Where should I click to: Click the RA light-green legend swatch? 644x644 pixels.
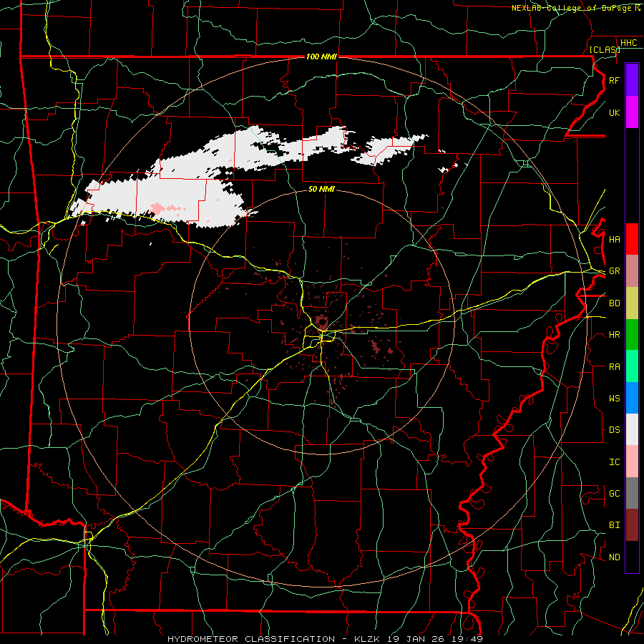[632, 366]
